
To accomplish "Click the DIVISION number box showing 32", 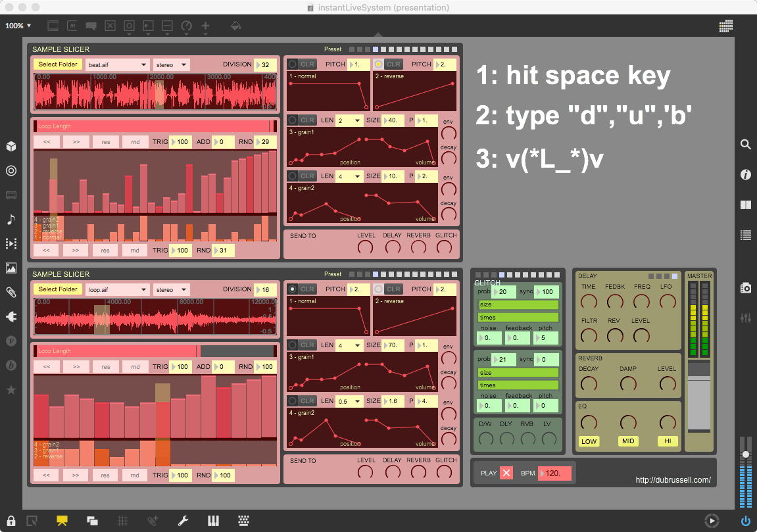I will click(266, 65).
